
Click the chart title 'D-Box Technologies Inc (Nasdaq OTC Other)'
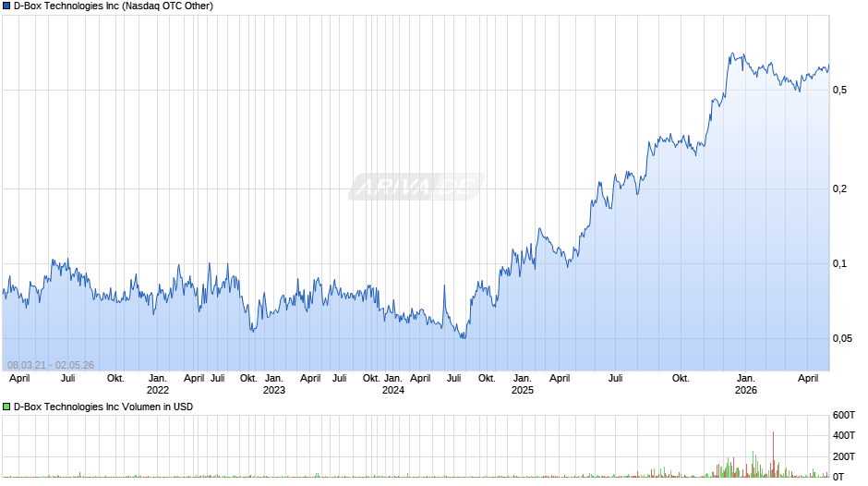pyautogui.click(x=114, y=6)
